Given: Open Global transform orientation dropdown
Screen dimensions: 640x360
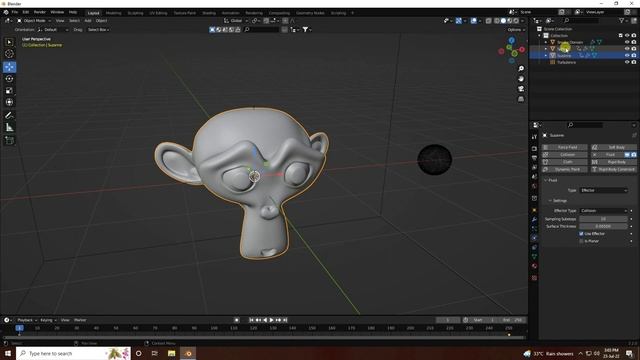Looking at the screenshot, I should (x=236, y=20).
